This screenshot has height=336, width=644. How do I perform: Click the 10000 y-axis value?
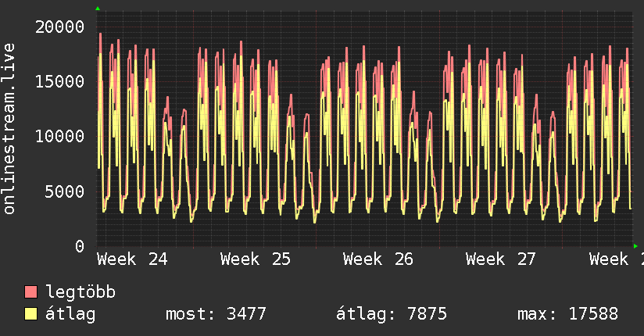59,137
